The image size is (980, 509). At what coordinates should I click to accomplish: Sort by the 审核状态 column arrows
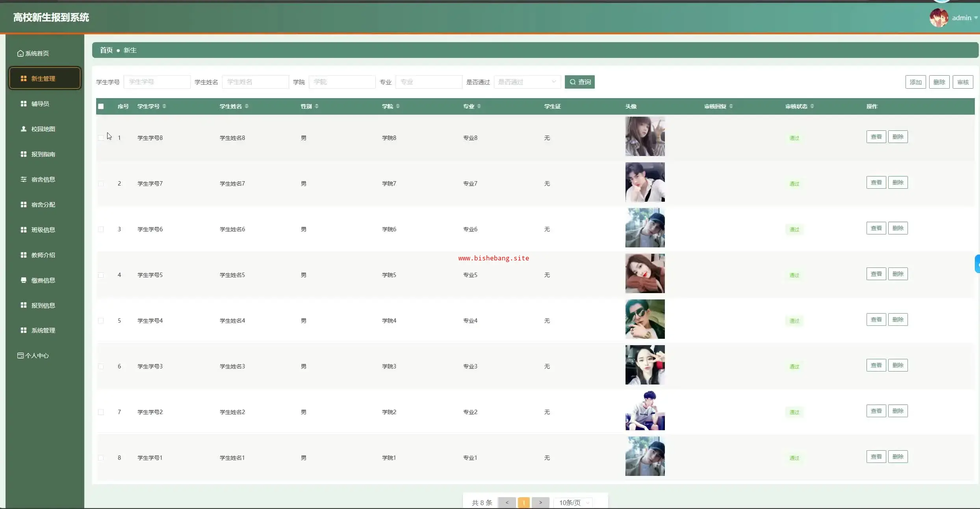(812, 106)
